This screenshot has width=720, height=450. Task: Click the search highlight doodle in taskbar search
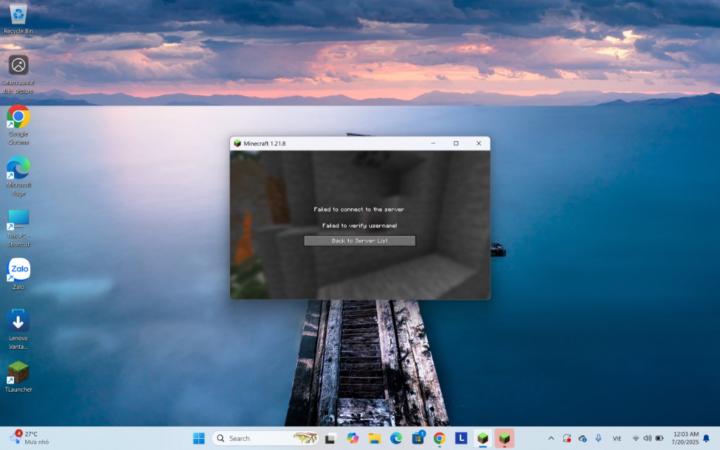(305, 439)
